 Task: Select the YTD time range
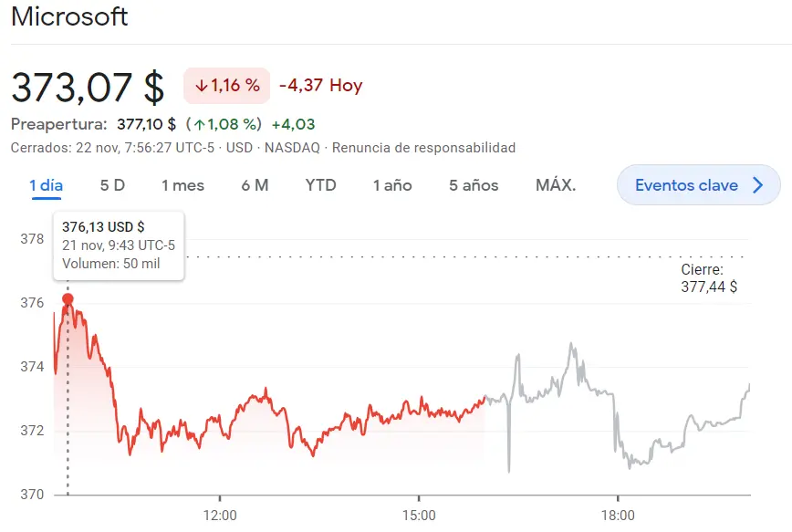point(321,184)
